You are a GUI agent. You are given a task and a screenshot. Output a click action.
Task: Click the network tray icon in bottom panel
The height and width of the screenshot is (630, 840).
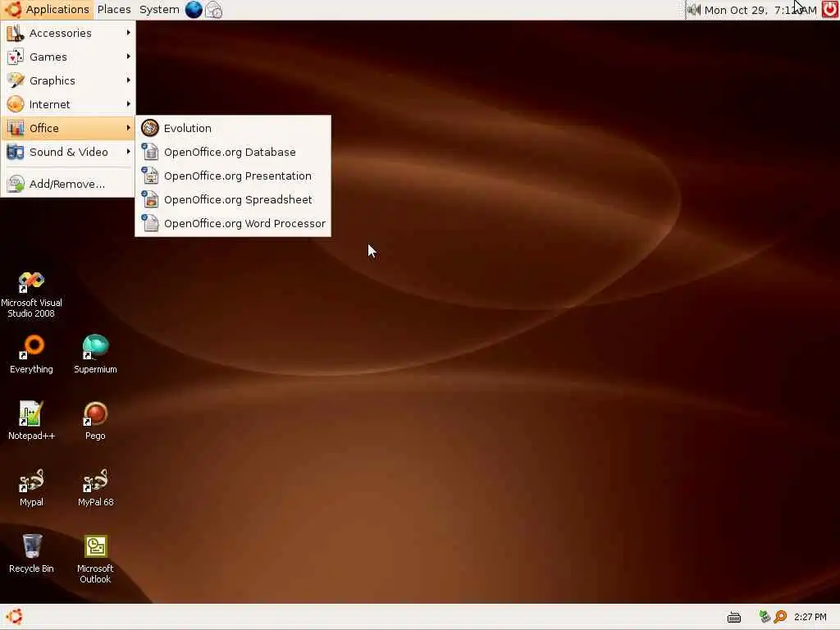765,617
